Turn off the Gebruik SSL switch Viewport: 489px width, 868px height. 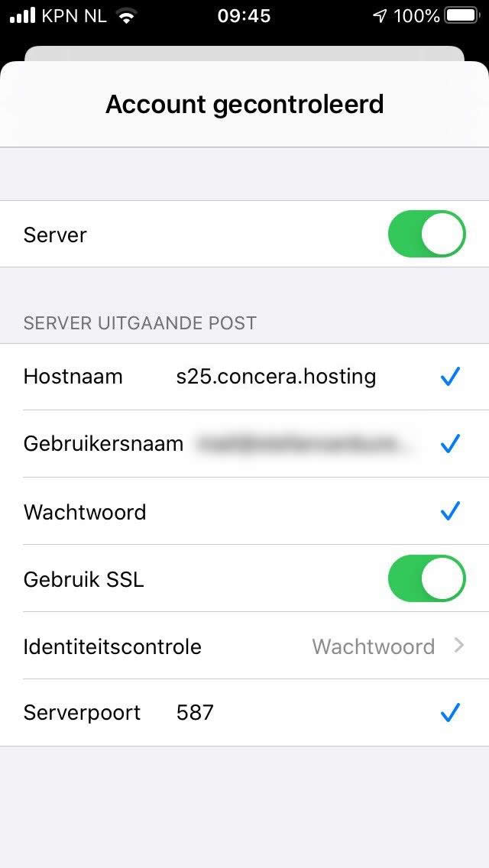tap(426, 578)
